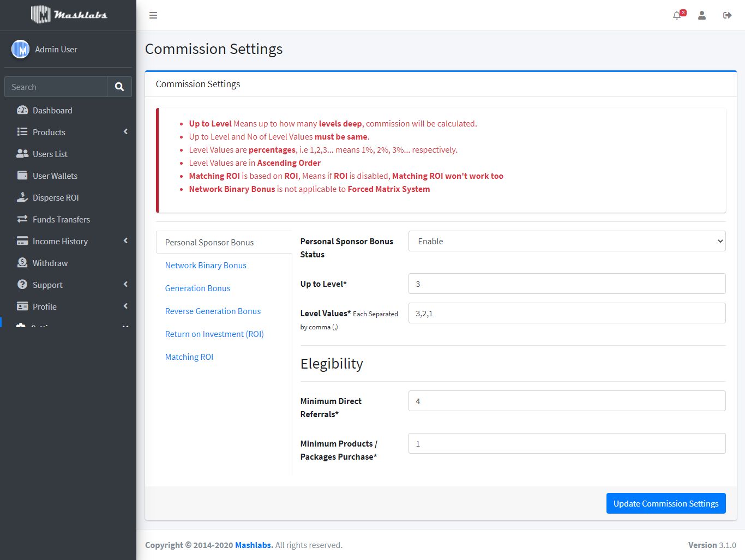Image resolution: width=745 pixels, height=560 pixels.
Task: Click the hamburger menu toggle icon
Action: point(153,15)
